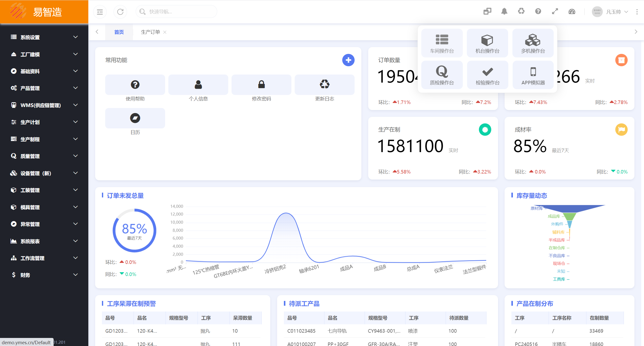Viewport: 644px width, 346px height.
Task: Expand 设备管理（新）sidebar menu
Action: tap(44, 173)
